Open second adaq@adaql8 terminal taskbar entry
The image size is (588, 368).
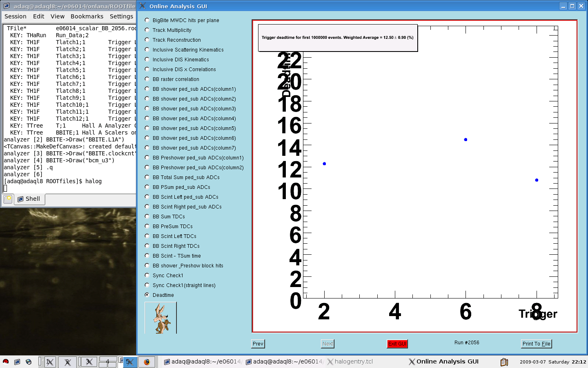(284, 361)
